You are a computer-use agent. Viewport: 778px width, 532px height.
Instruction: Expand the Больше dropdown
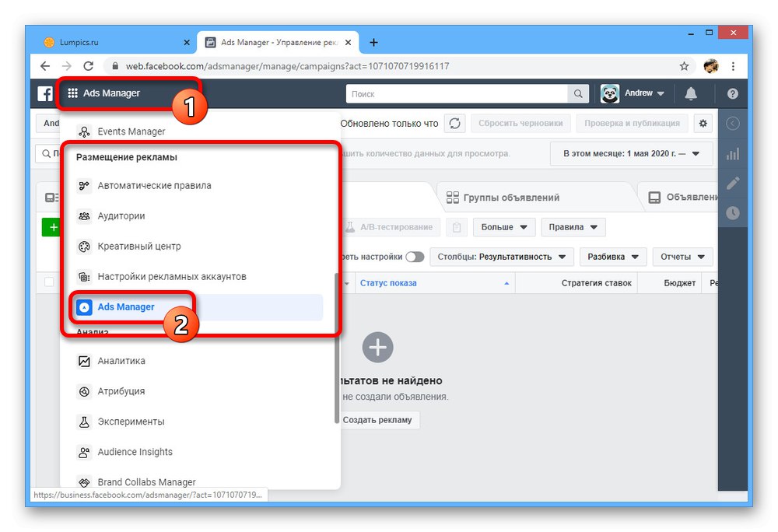click(503, 227)
